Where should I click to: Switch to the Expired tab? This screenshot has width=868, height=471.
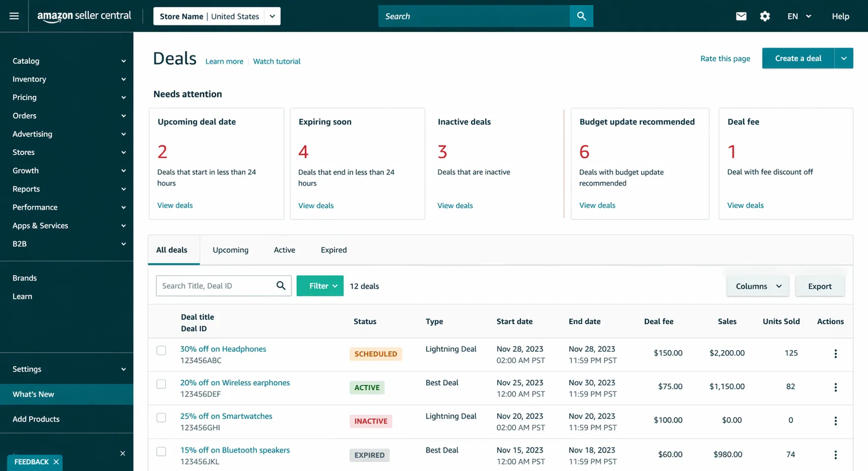[x=333, y=250]
